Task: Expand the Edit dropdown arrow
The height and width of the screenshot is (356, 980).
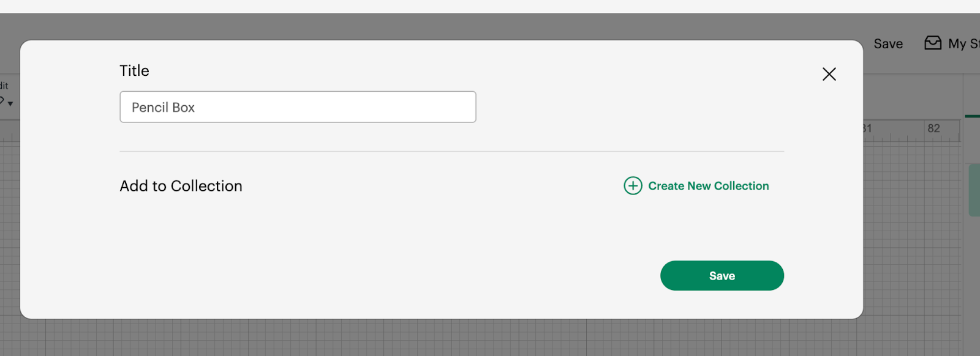Action: [10, 103]
